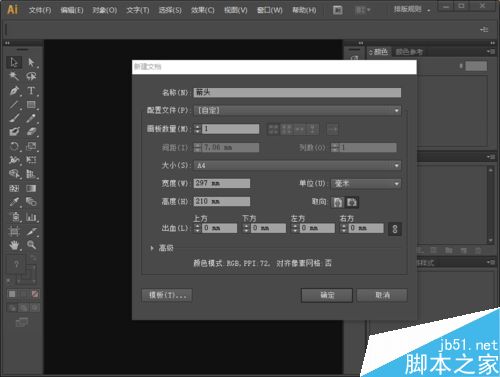Viewport: 500px width, 377px height.
Task: Toggle the bleed link chain icon
Action: 395,229
